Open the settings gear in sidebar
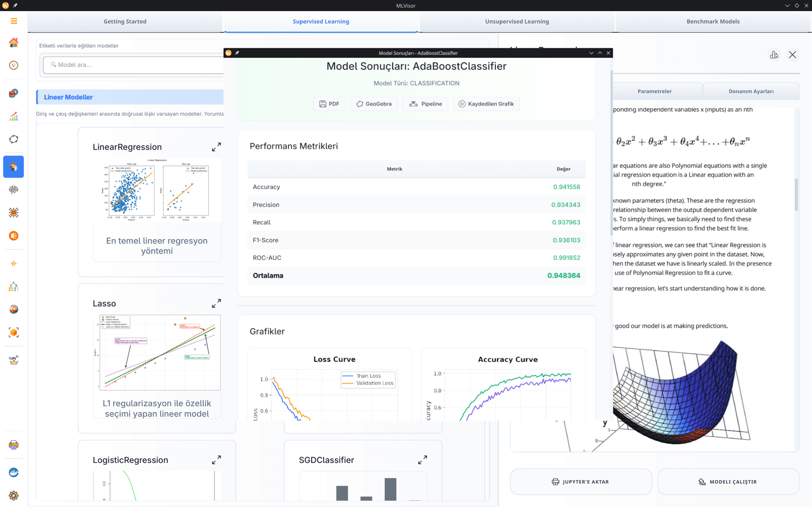812x507 pixels. point(14,496)
